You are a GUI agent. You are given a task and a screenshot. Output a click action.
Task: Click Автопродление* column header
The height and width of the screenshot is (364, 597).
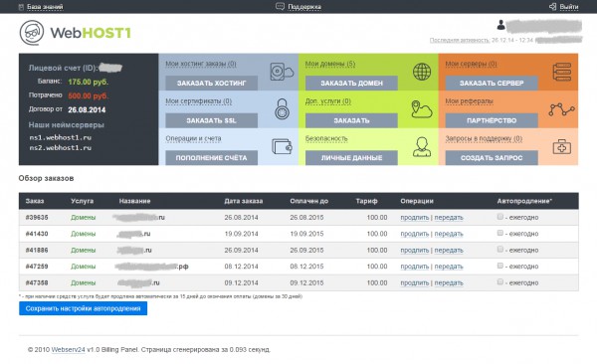point(524,201)
